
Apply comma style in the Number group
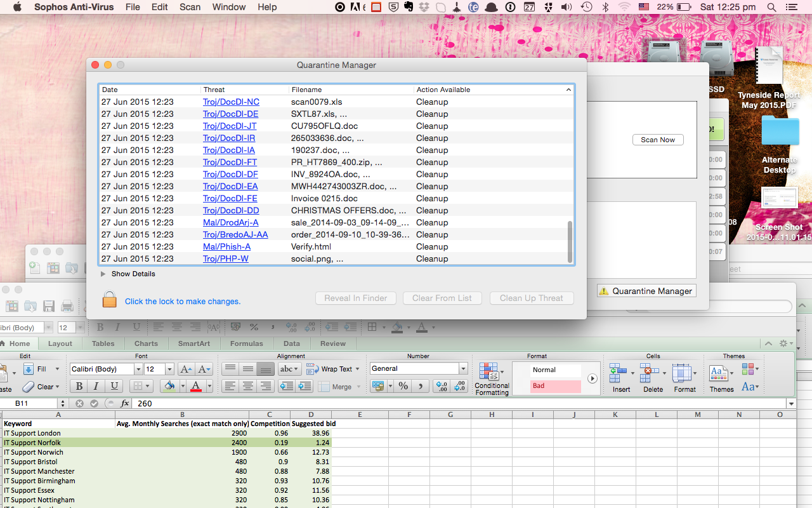[421, 386]
